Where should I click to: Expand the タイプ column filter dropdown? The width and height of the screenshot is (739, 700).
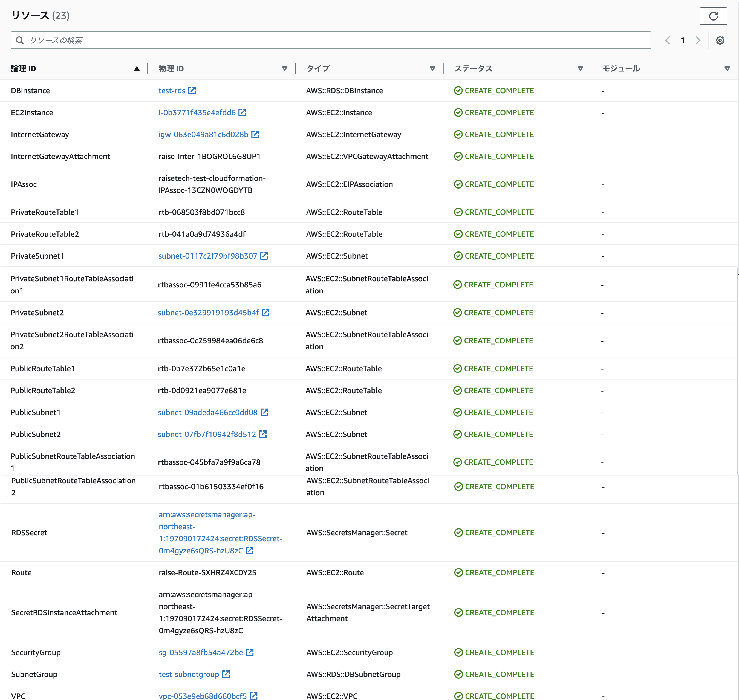pyautogui.click(x=432, y=69)
